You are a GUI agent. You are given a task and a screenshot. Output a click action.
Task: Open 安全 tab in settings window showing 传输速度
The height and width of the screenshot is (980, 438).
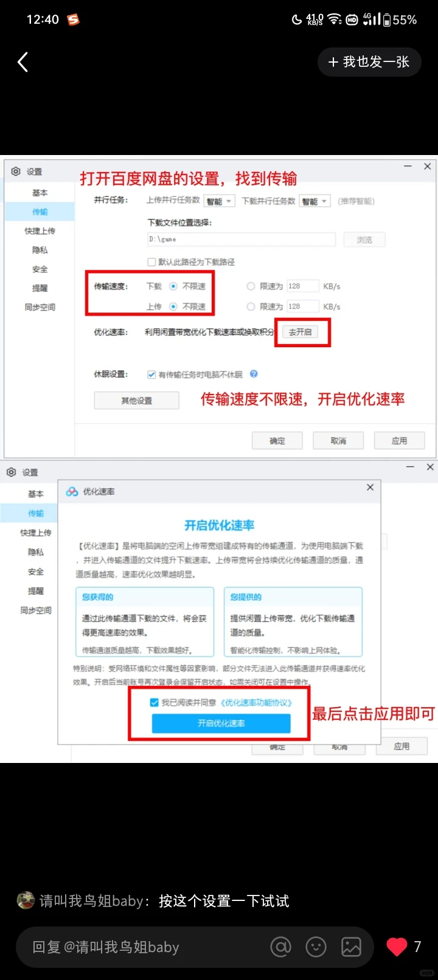click(40, 269)
